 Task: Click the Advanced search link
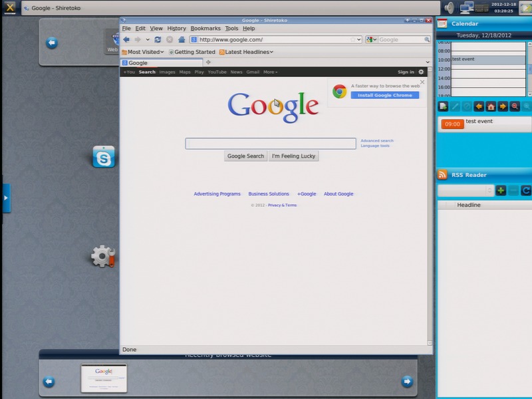pyautogui.click(x=376, y=140)
